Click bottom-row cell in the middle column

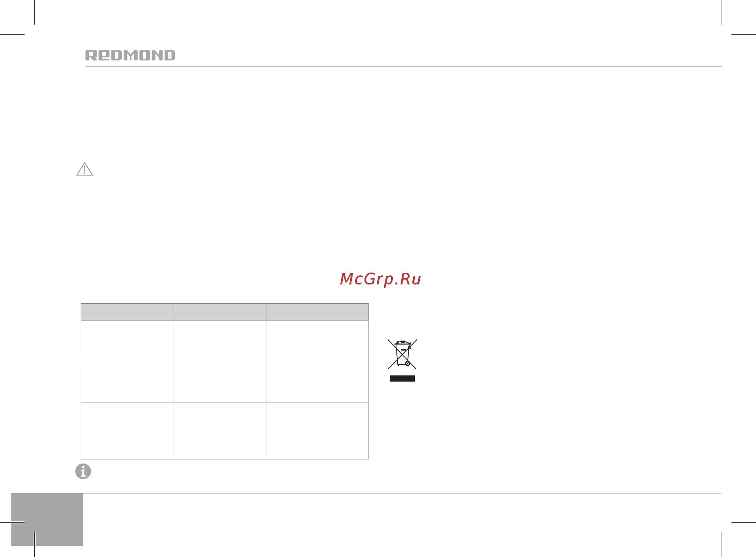click(220, 431)
